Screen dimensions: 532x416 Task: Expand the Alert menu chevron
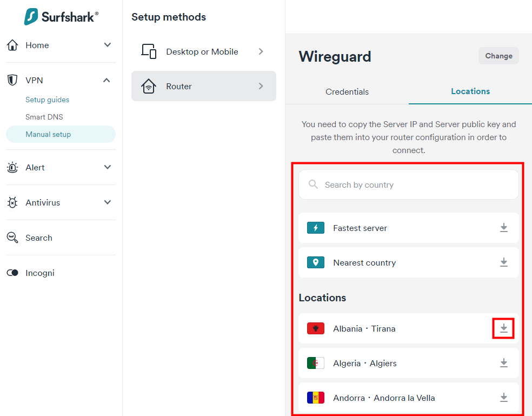pos(108,167)
